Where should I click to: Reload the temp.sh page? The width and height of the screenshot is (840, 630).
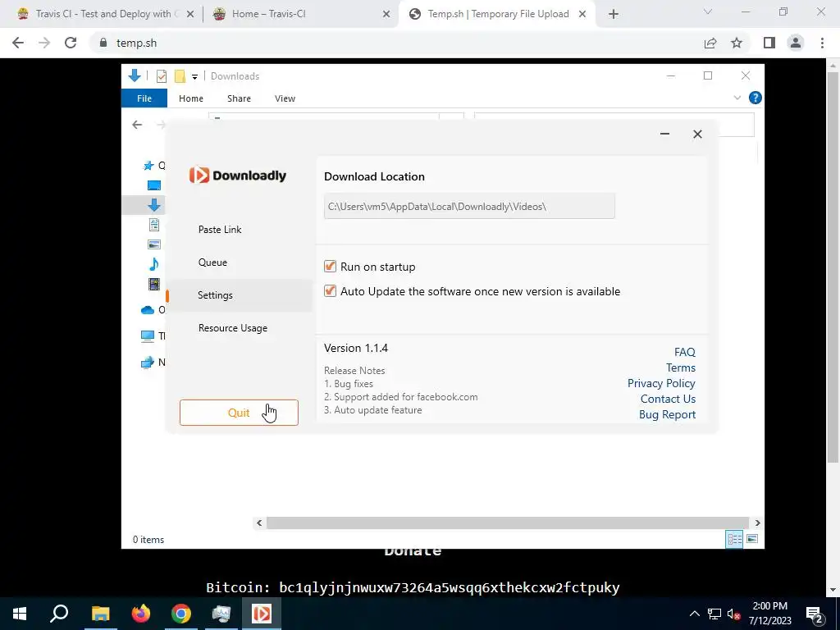[71, 43]
